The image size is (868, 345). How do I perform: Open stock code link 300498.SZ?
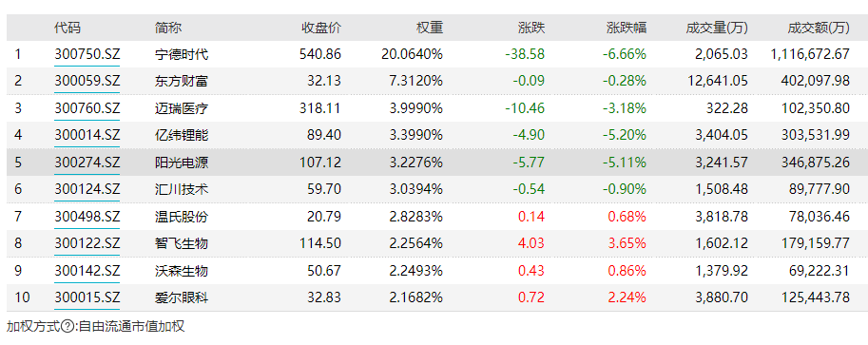pos(87,217)
